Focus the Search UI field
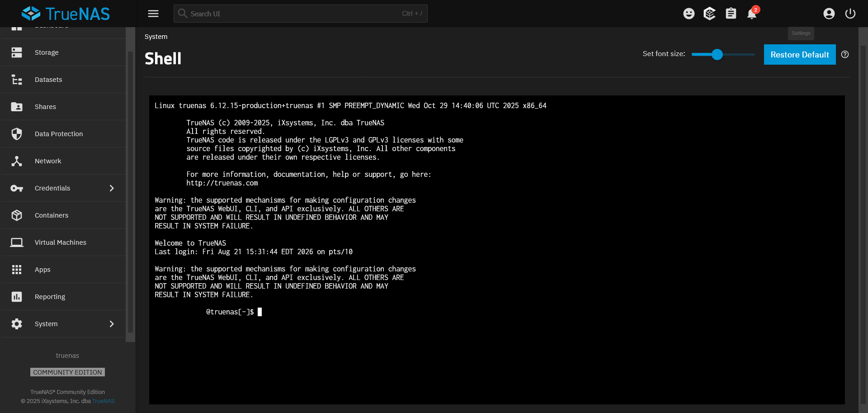 (300, 14)
